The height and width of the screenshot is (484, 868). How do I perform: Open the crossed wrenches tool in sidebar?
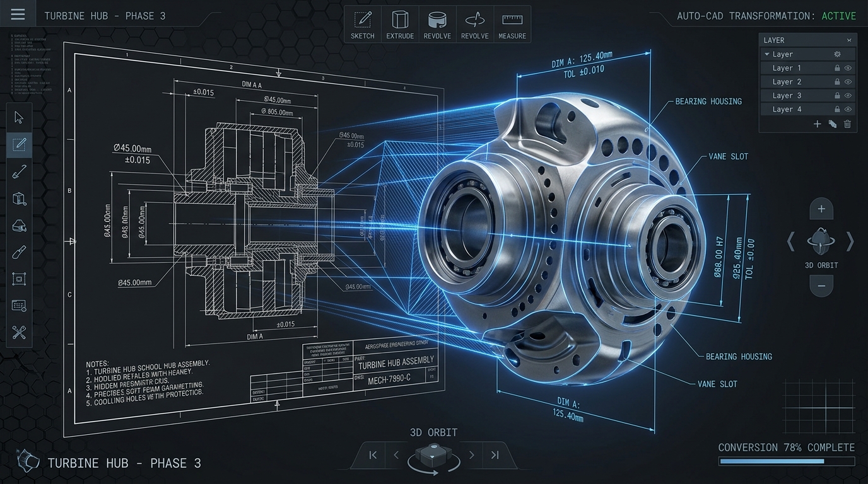(19, 332)
